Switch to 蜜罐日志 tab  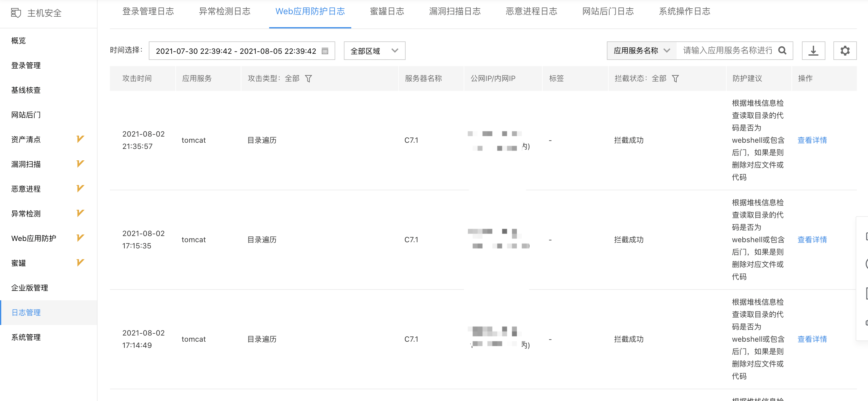(x=387, y=11)
